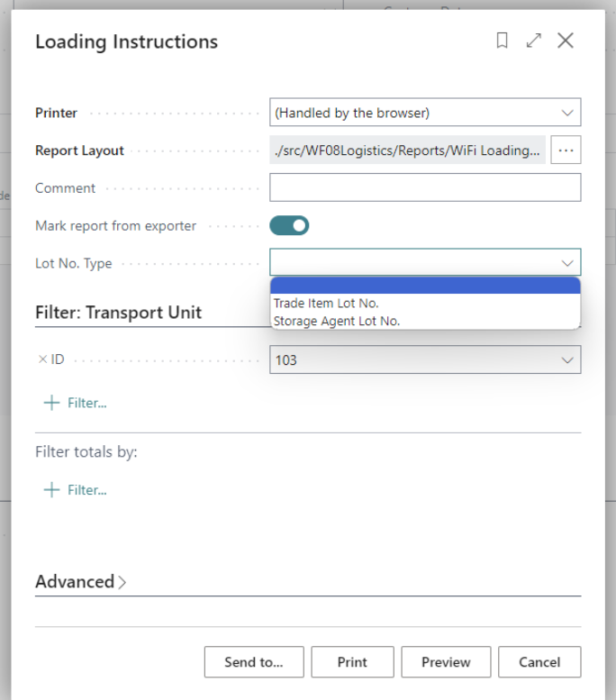Add filter under Filter: Transport Unit
Screen dimensions: 616x700
pyautogui.click(x=77, y=403)
